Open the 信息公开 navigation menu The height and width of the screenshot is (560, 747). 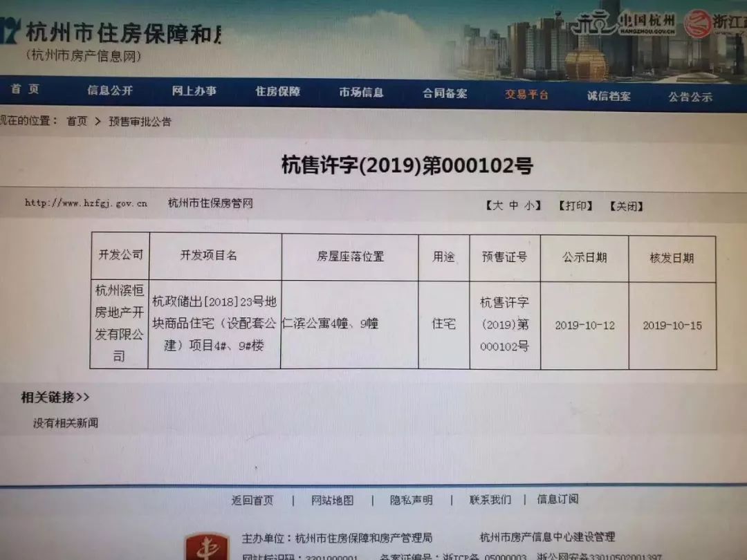[111, 92]
